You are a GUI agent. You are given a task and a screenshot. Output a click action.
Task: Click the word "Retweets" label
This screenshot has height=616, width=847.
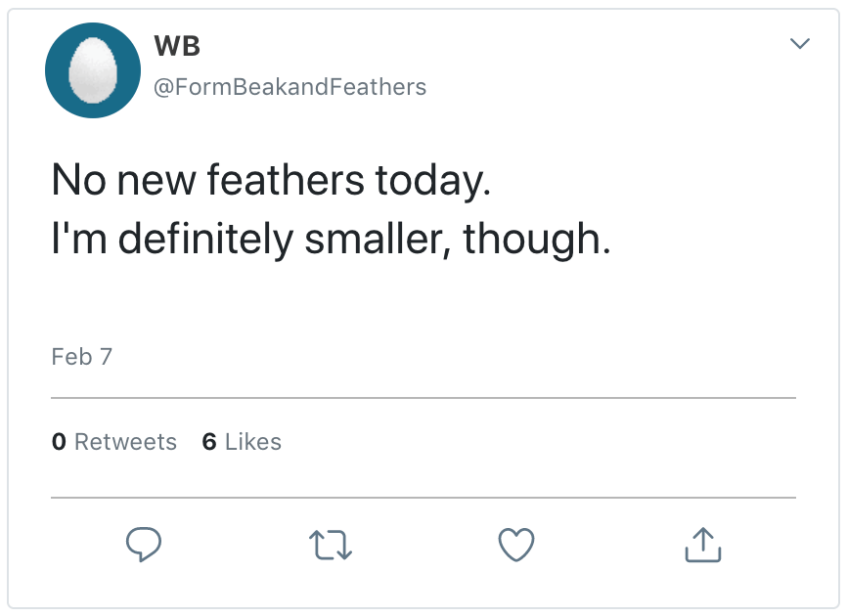[x=125, y=442]
